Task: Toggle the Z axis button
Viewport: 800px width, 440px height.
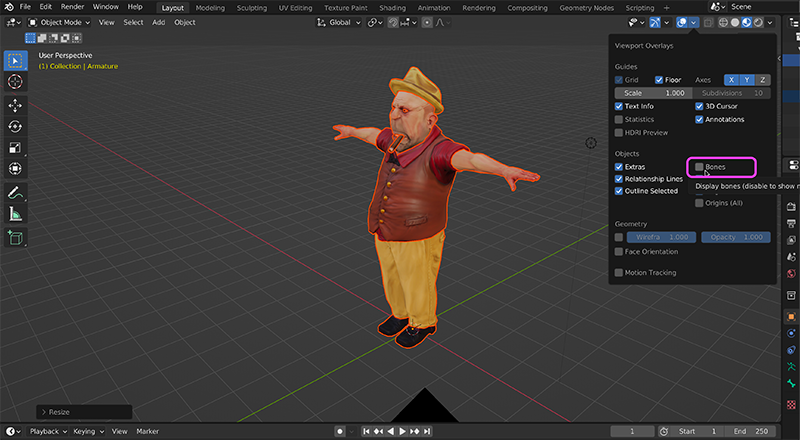Action: [763, 80]
